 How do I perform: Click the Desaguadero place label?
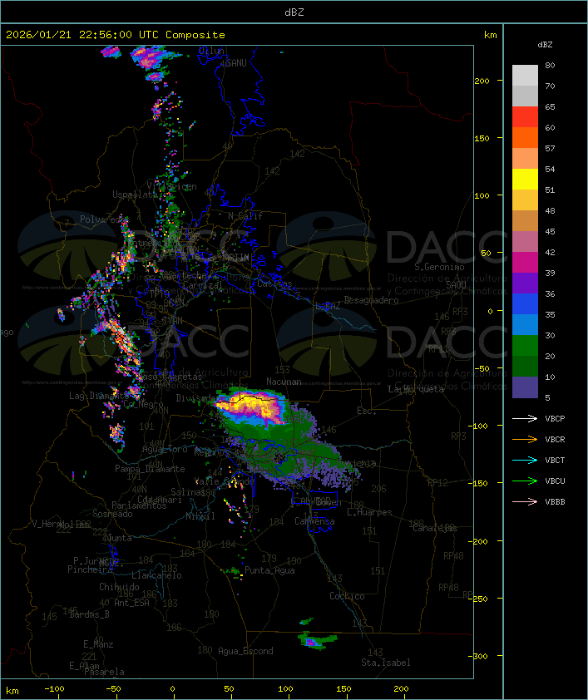[372, 300]
